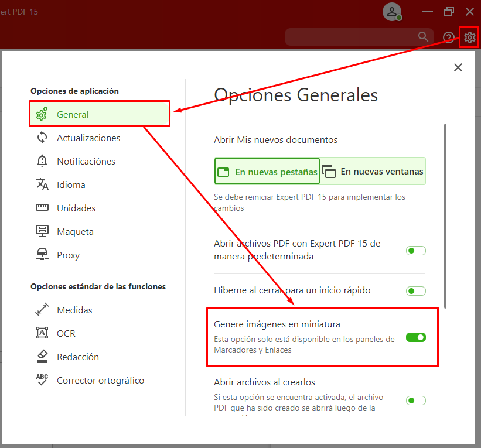Click the Corrector ortográfico ABC icon
The width and height of the screenshot is (481, 448).
point(42,379)
